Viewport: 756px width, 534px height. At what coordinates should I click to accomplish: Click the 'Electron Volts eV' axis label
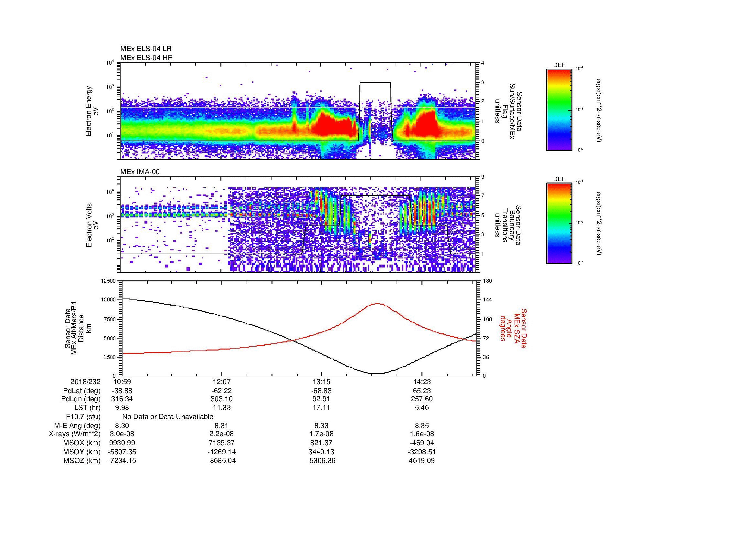pos(92,225)
